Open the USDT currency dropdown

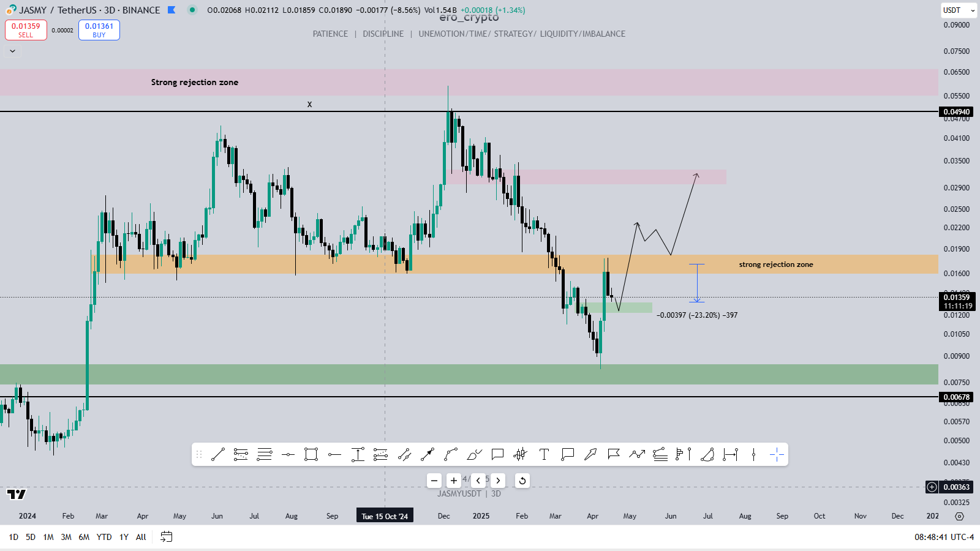[x=959, y=10]
